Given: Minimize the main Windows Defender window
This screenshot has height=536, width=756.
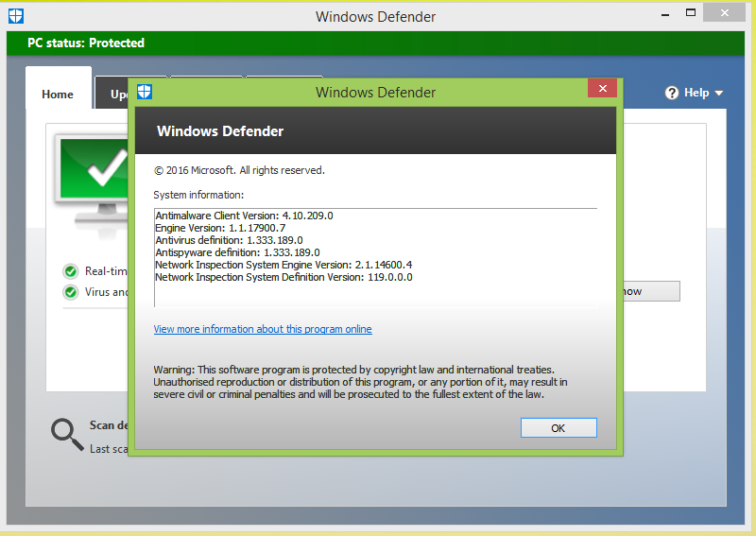Looking at the screenshot, I should pos(665,15).
